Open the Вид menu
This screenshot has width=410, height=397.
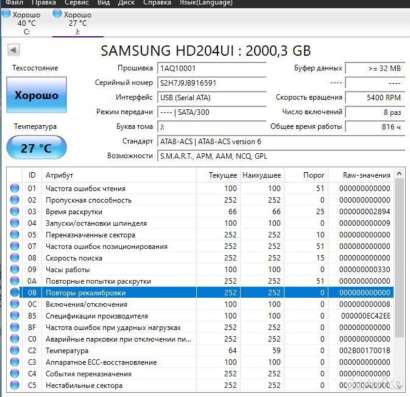[103, 3]
